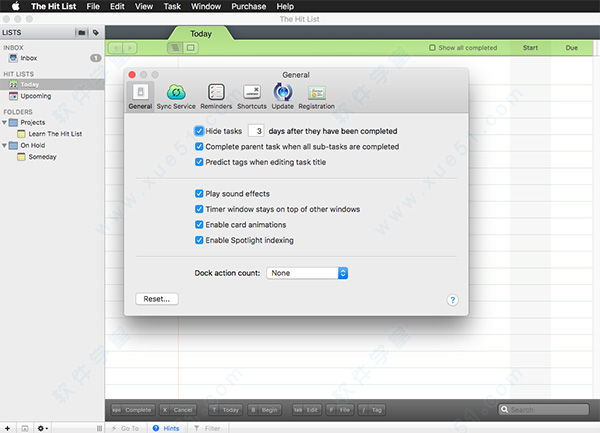Toggle Complete parent task checkbox
This screenshot has height=433, width=600.
(199, 147)
